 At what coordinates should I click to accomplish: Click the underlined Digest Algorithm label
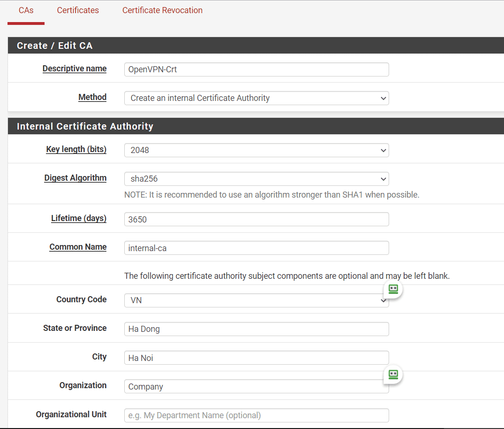(75, 178)
